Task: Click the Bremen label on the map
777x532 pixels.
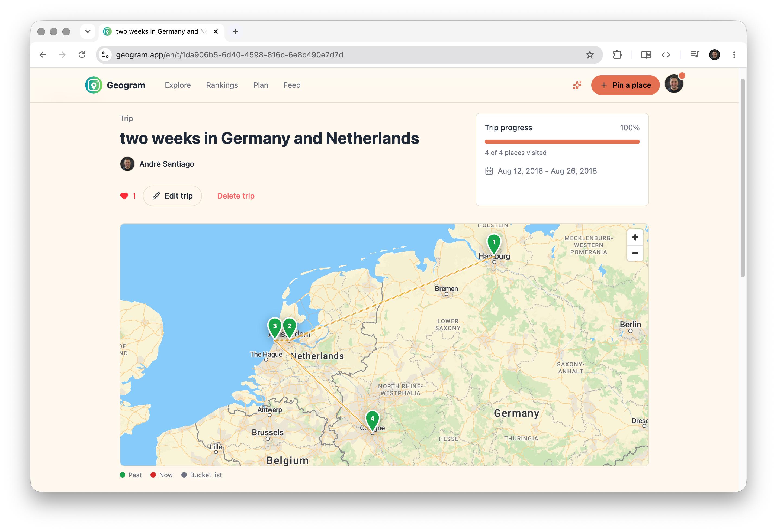Action: coord(446,288)
